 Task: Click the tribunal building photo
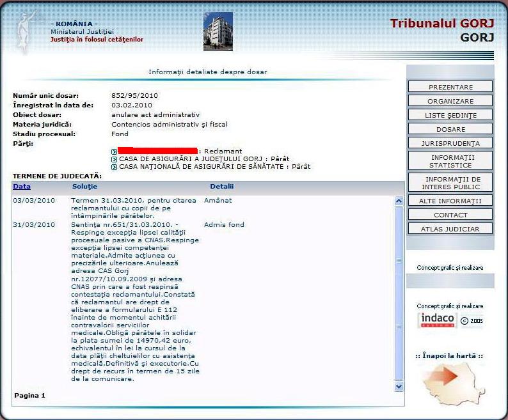click(x=218, y=31)
